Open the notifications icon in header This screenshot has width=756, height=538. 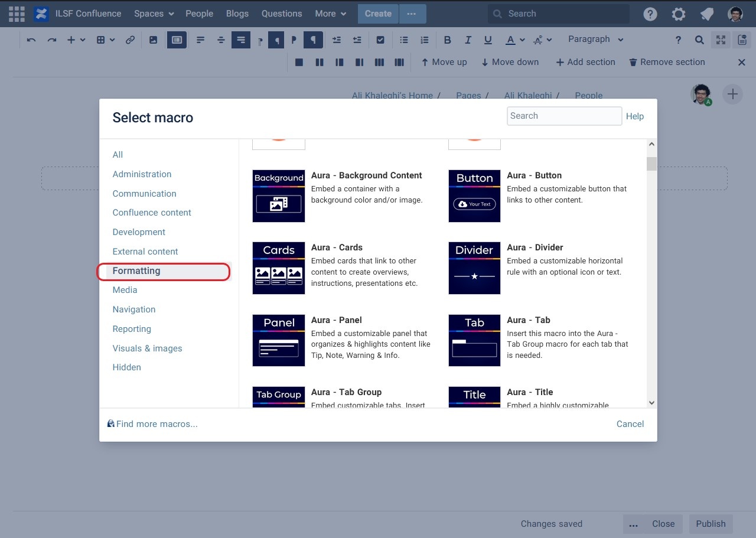point(707,14)
